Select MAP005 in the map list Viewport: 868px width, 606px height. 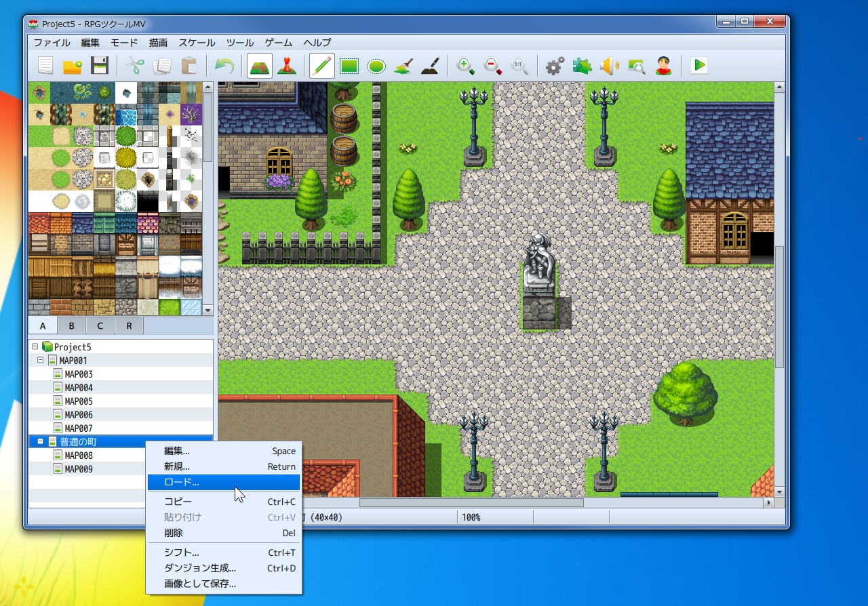click(x=79, y=401)
